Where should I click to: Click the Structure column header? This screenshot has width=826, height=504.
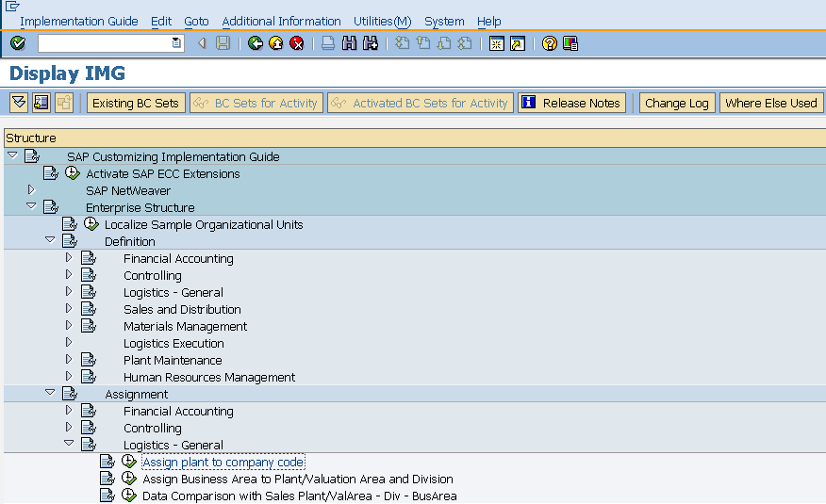[x=415, y=138]
